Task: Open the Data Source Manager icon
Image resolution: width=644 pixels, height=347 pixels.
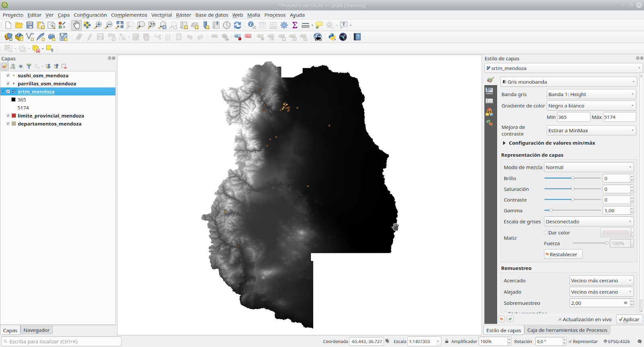Action: coord(8,37)
